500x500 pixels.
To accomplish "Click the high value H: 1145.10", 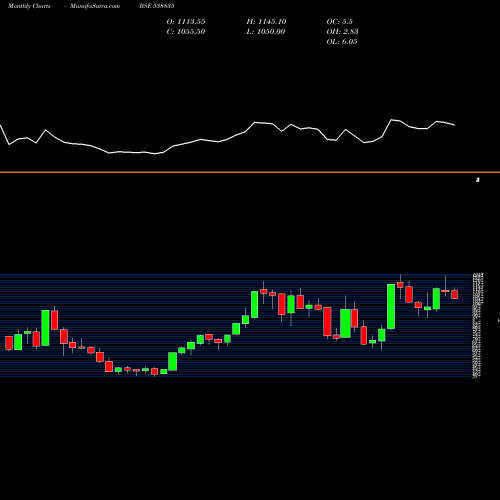I will click(x=266, y=22).
